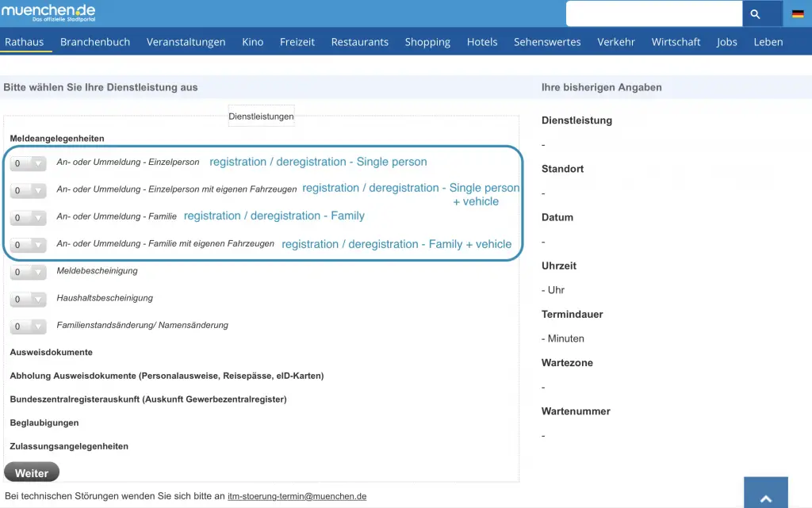Image resolution: width=812 pixels, height=508 pixels.
Task: Open Verkehr in the navigation
Action: click(616, 42)
